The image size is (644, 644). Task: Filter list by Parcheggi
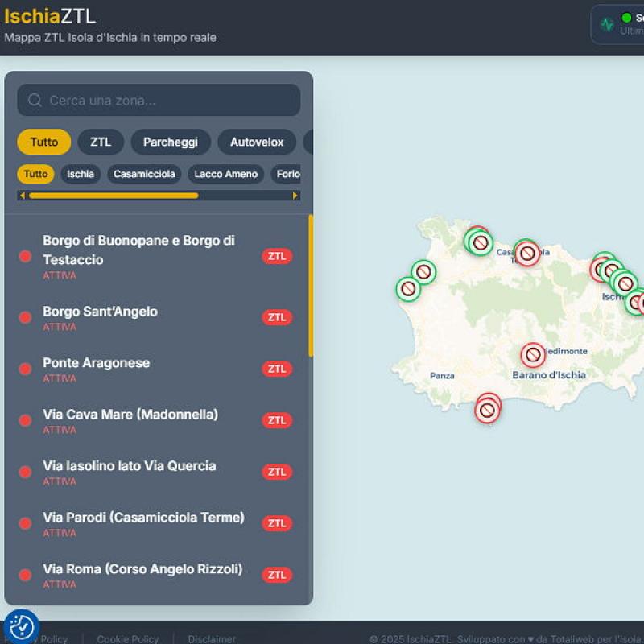click(x=171, y=142)
